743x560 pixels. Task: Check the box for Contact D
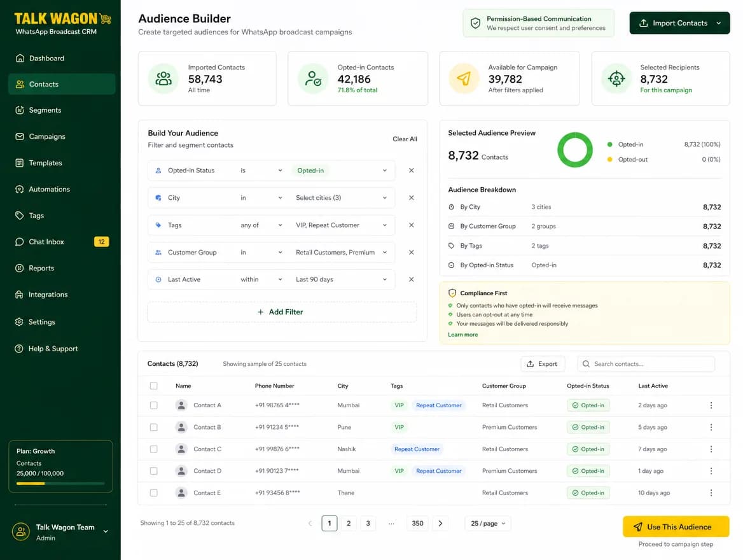[x=153, y=471]
